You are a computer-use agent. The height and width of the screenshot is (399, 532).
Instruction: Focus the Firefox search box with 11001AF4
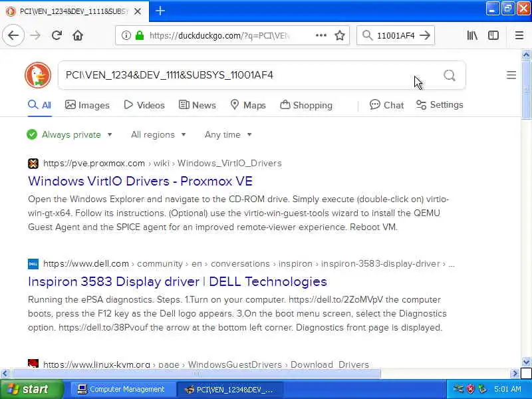396,35
